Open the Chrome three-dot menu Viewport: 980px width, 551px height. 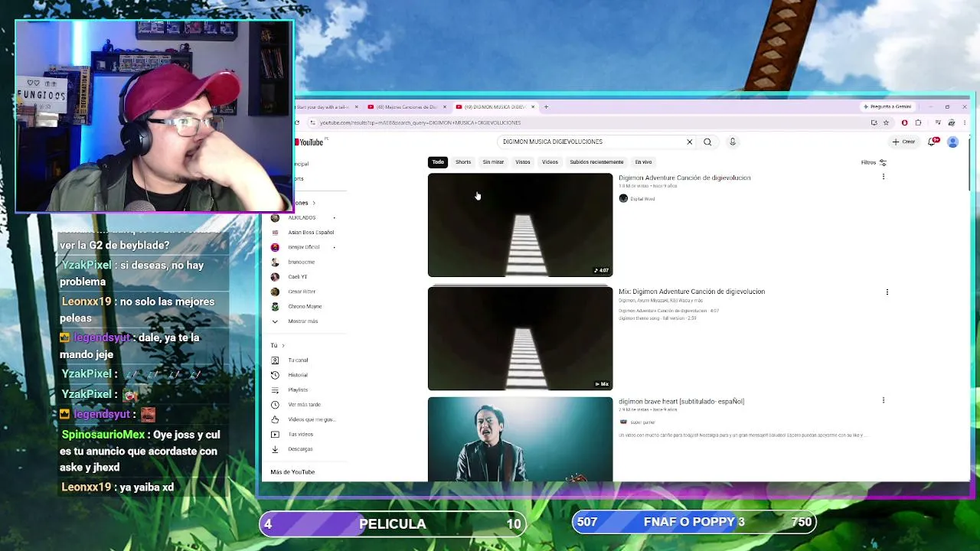963,122
